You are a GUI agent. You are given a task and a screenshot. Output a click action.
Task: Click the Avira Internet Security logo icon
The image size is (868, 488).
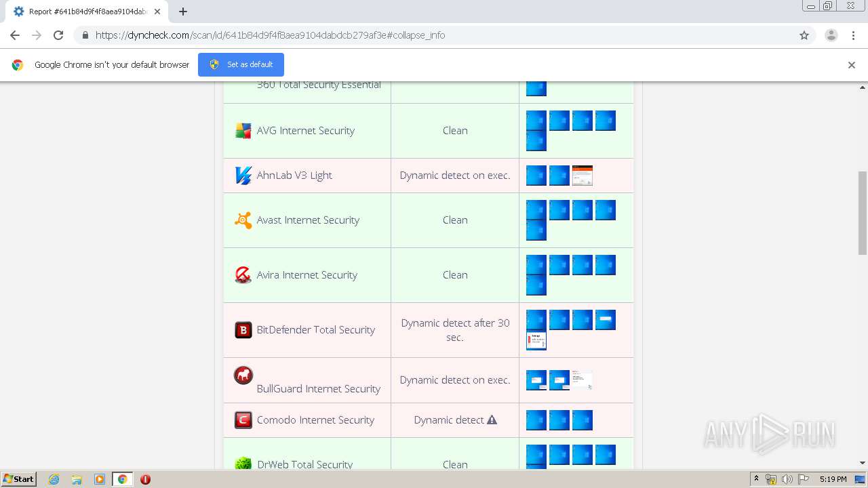[x=243, y=275]
